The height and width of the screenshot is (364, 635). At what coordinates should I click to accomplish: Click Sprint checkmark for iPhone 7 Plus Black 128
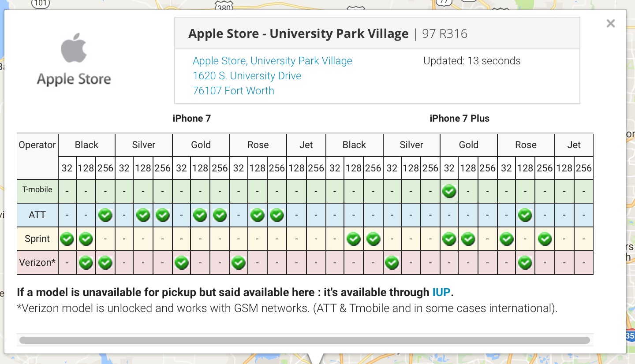(x=354, y=239)
